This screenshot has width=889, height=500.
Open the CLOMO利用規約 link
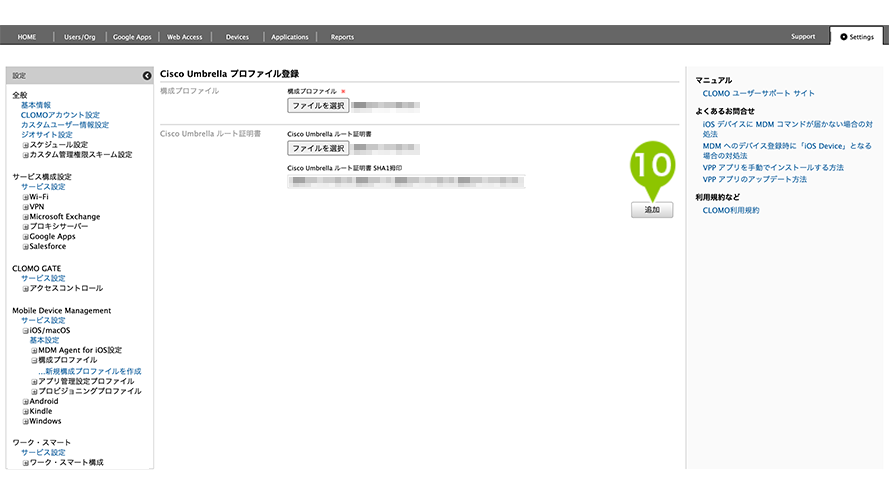(731, 210)
